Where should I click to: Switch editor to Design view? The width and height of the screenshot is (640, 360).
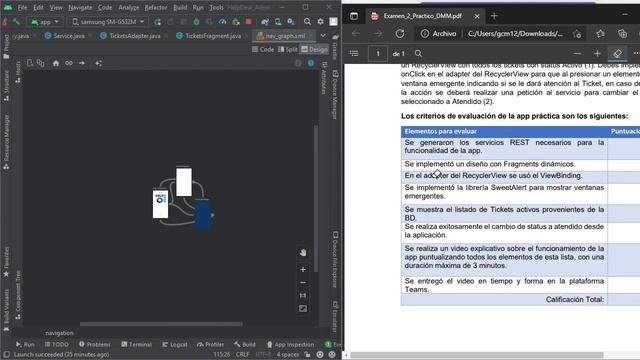pos(314,49)
